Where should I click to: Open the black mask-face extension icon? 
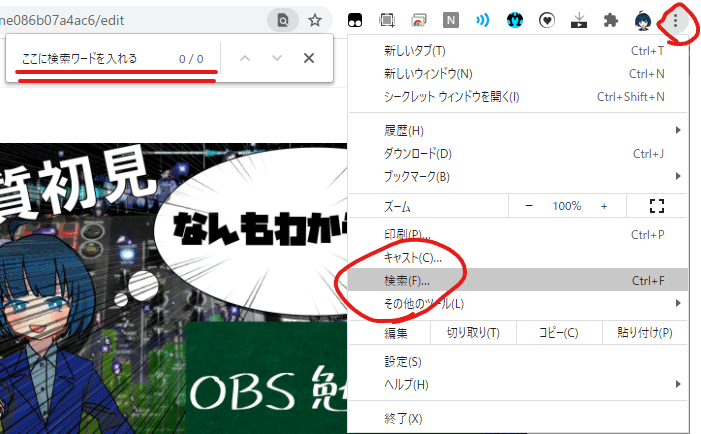pyautogui.click(x=355, y=20)
